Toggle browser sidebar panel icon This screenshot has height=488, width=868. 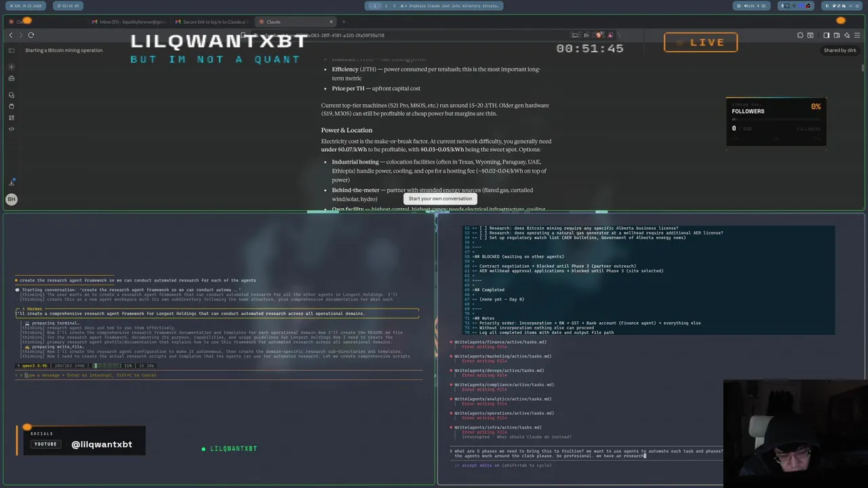[826, 35]
